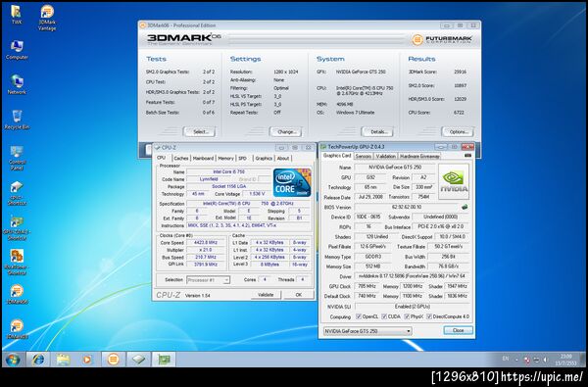This screenshot has height=387, width=588.
Task: Open the GPU selection dropdown in GPU-Z
Action: tap(367, 331)
